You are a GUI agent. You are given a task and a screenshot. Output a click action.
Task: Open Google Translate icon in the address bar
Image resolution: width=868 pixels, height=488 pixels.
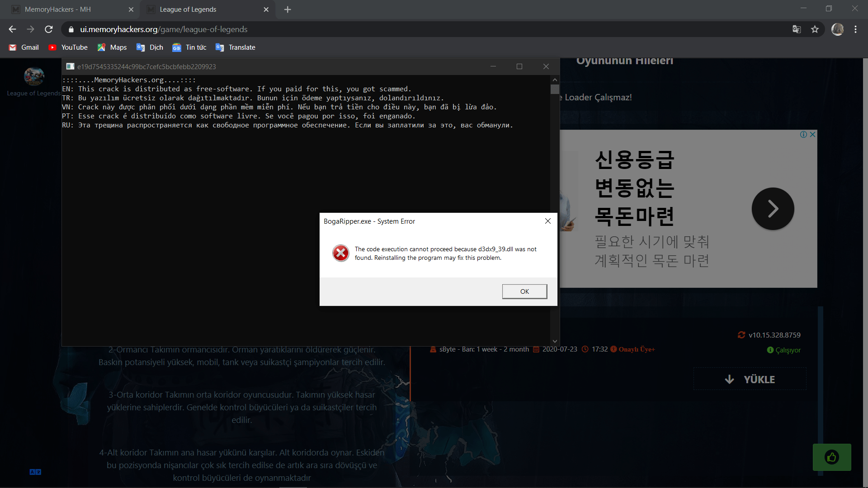(x=797, y=29)
